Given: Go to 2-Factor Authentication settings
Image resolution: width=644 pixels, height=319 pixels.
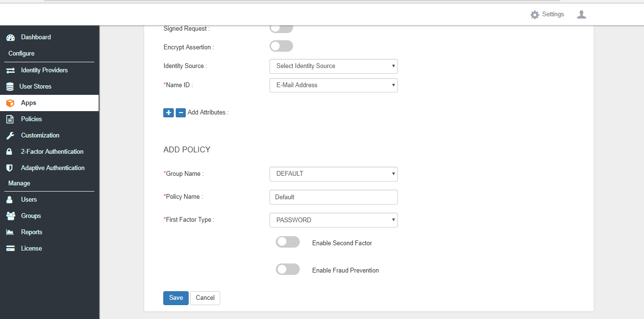Looking at the screenshot, I should coord(52,151).
